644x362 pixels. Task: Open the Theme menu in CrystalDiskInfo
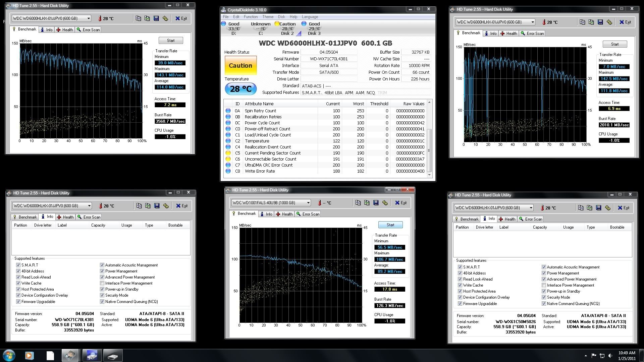click(x=268, y=17)
